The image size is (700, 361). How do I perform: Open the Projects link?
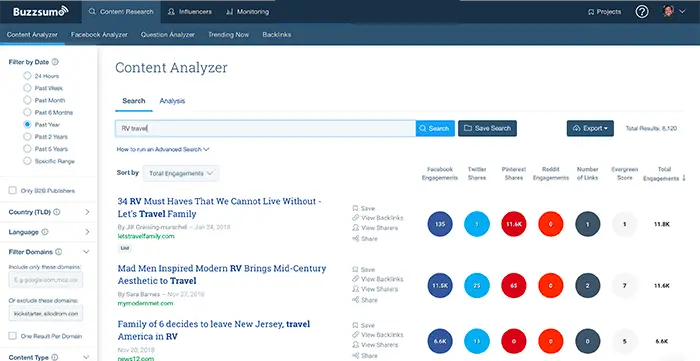[604, 12]
